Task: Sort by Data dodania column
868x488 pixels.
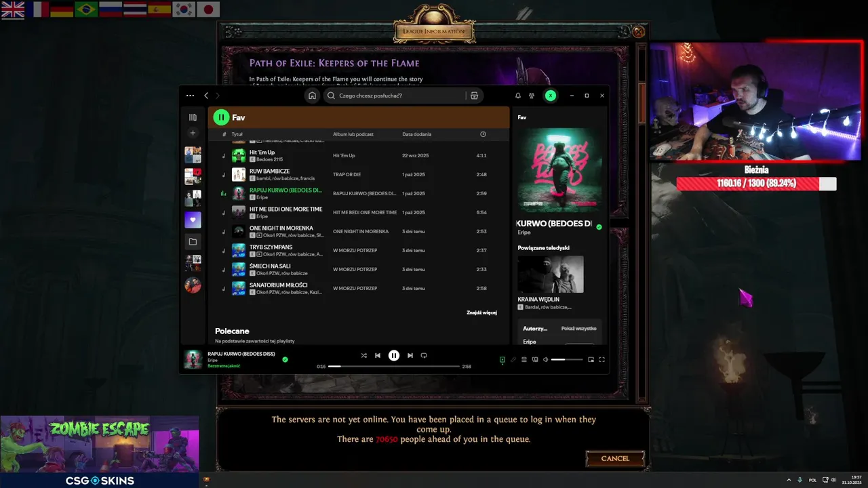Action: pos(415,134)
